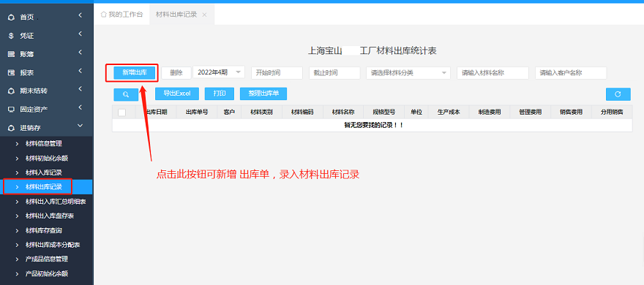The width and height of the screenshot is (644, 285).
Task: Expand the 固定资产 menu chevron
Action: [80, 107]
